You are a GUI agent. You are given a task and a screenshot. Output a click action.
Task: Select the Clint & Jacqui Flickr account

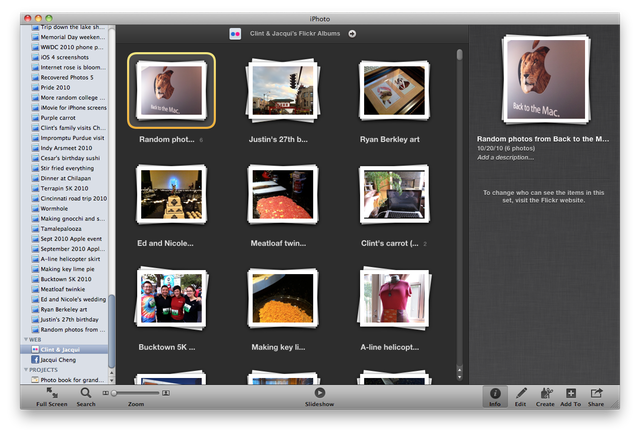tap(64, 350)
